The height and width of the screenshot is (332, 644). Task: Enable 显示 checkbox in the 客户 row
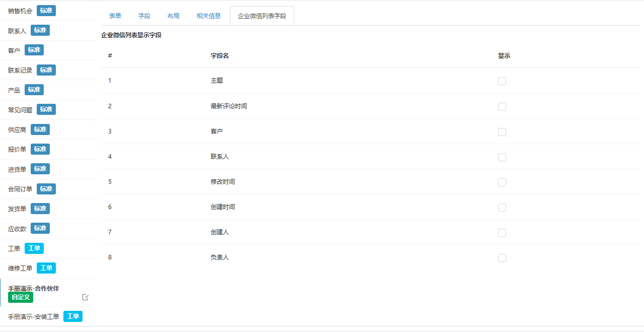pos(502,132)
